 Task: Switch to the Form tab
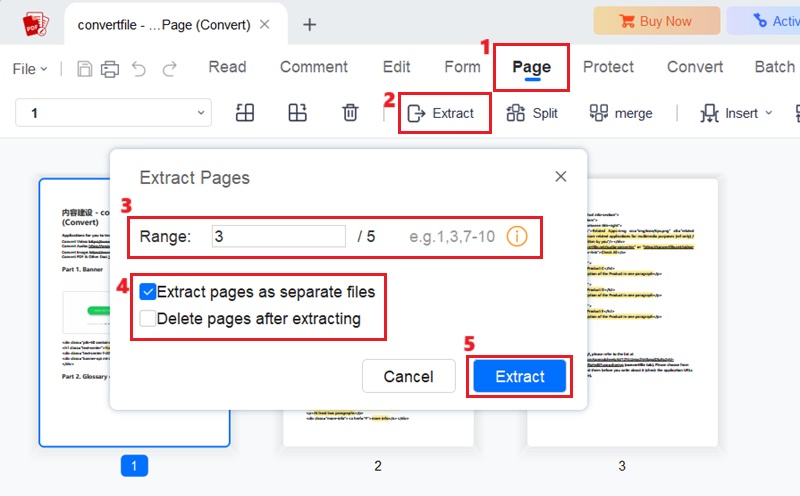[x=462, y=67]
